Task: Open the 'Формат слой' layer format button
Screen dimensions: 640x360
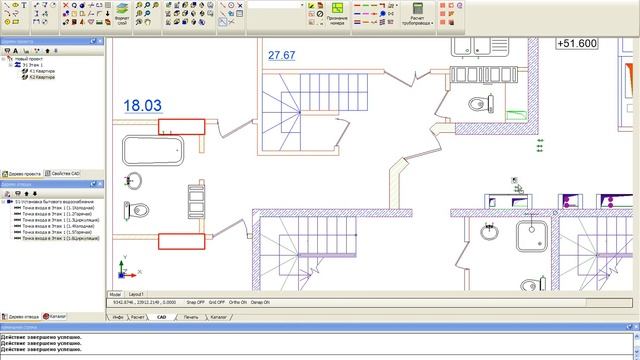Action: (x=122, y=14)
